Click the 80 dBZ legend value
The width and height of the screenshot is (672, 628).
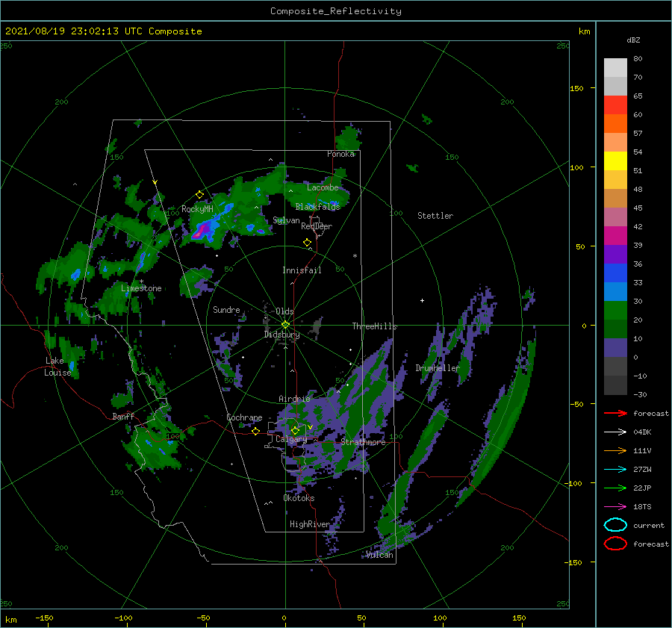click(638, 59)
